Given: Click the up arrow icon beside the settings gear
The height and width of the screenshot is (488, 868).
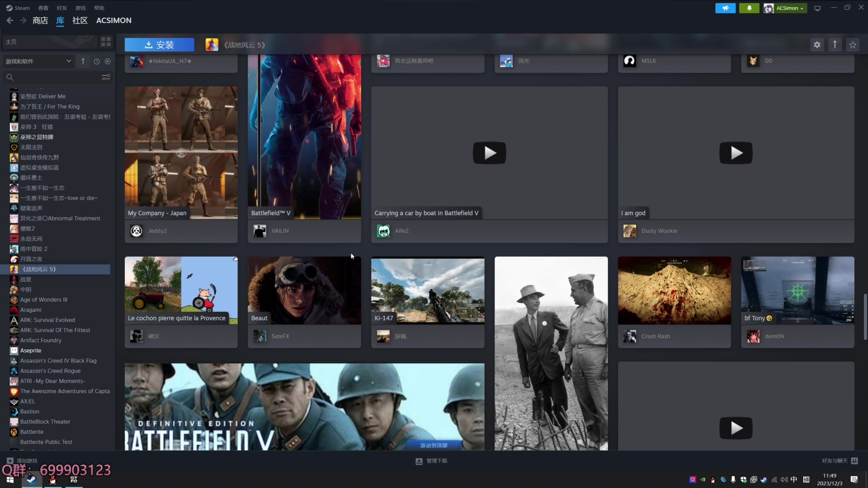Looking at the screenshot, I should tap(835, 45).
